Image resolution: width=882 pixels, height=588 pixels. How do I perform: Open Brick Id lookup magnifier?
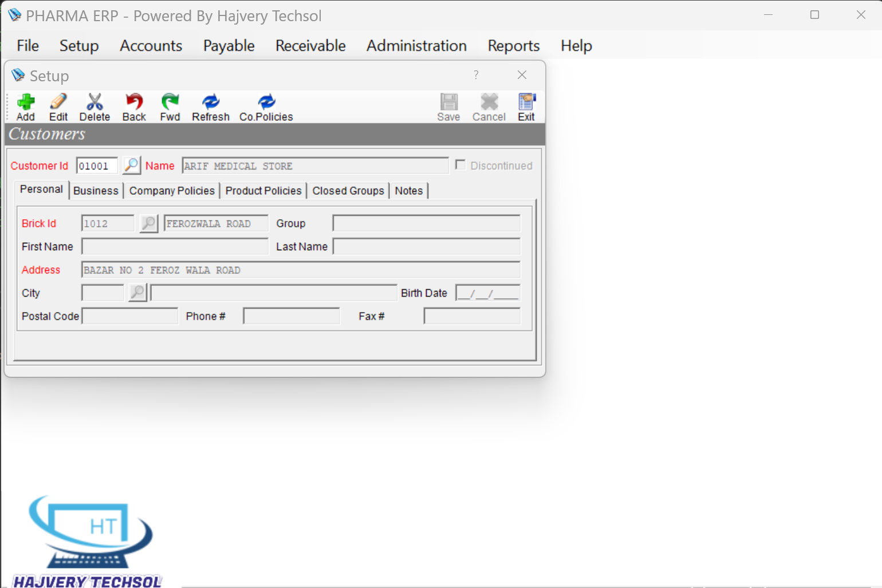tap(149, 223)
